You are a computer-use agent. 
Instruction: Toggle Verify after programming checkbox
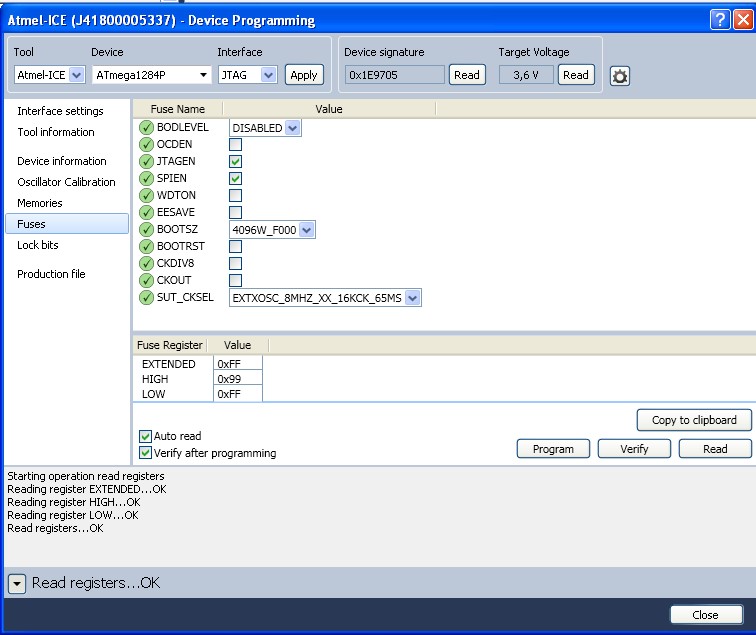(145, 453)
